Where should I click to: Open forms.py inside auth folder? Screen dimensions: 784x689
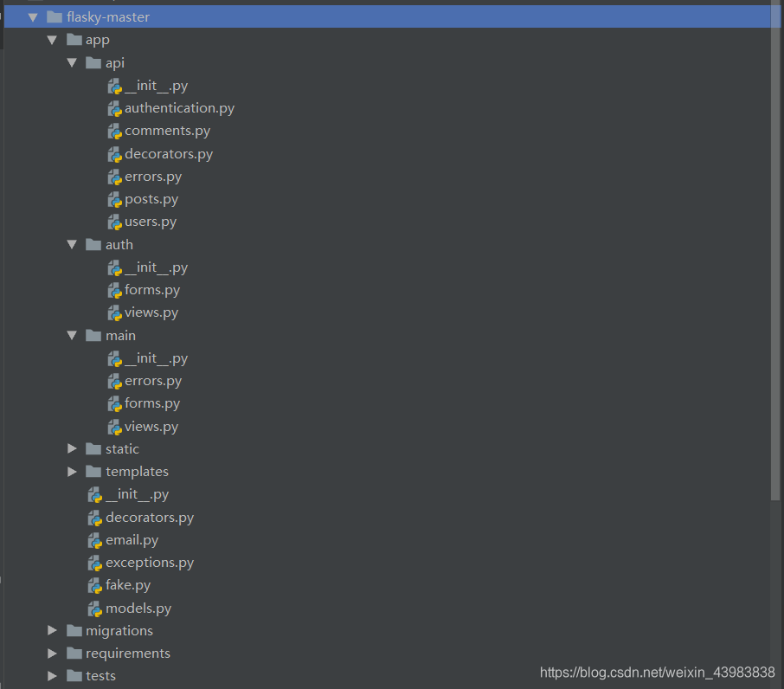point(152,290)
